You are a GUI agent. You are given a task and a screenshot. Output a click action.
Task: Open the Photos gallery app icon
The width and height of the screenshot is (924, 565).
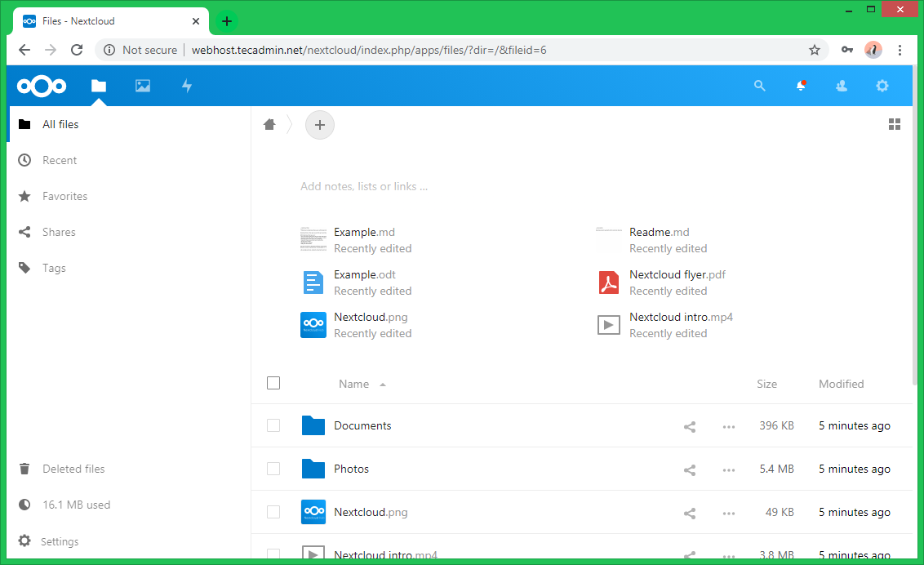[143, 86]
